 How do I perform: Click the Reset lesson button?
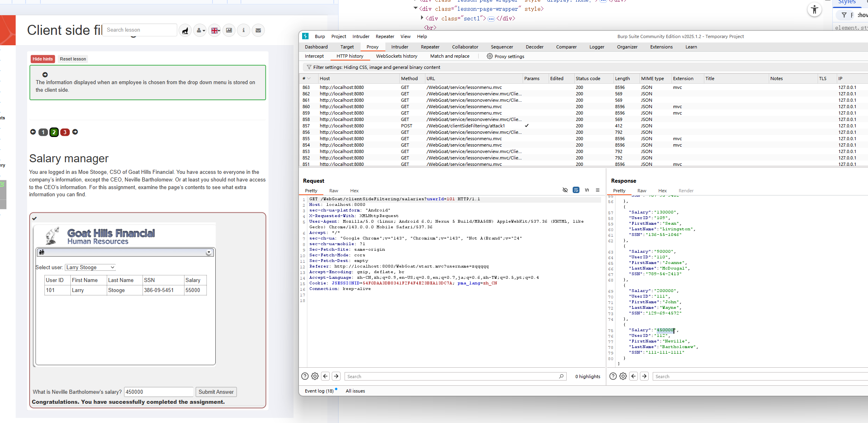[73, 59]
